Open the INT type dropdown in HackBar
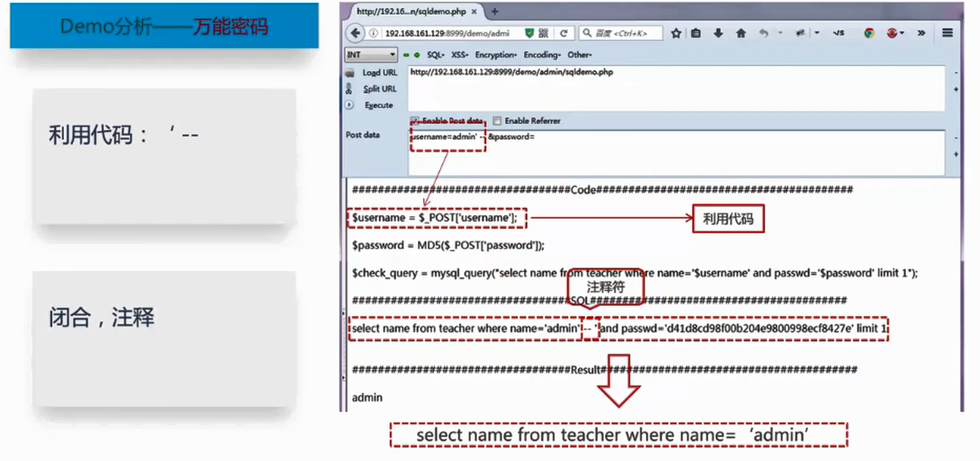 pos(371,55)
